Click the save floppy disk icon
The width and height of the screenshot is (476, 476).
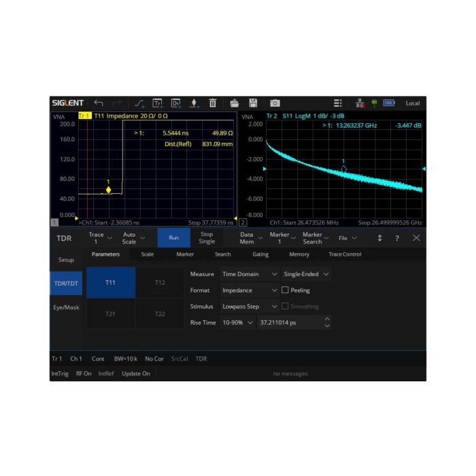253,103
